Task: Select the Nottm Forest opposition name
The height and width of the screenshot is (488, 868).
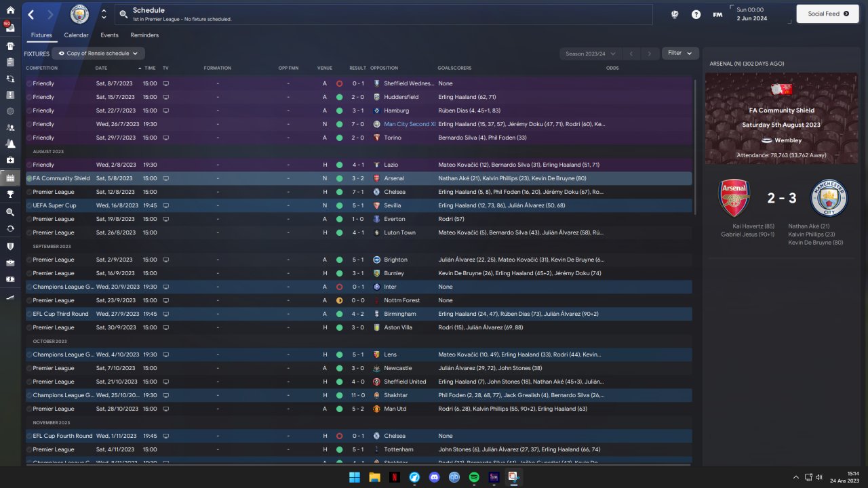Action: (x=401, y=300)
